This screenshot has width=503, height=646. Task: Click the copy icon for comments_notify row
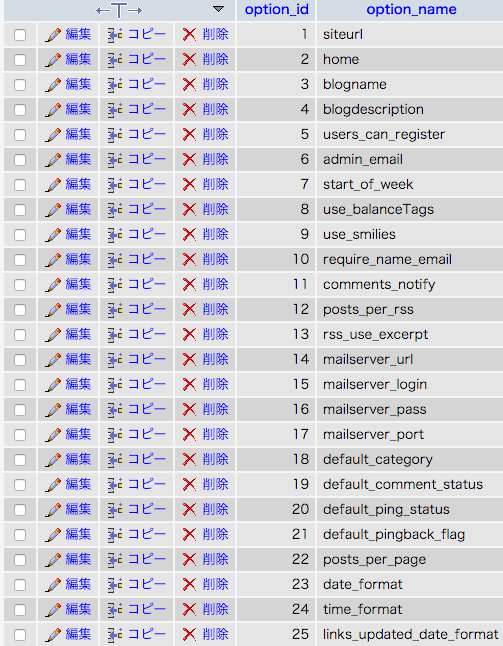tap(115, 285)
